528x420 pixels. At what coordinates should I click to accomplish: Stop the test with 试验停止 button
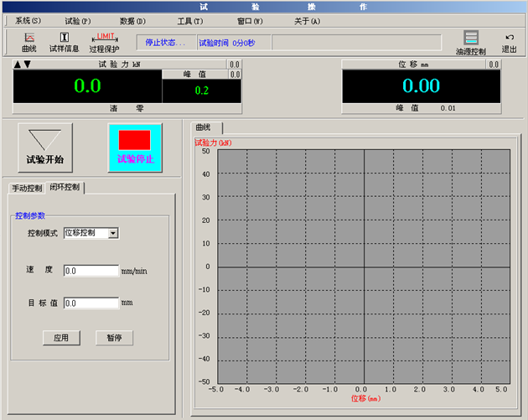(x=135, y=148)
